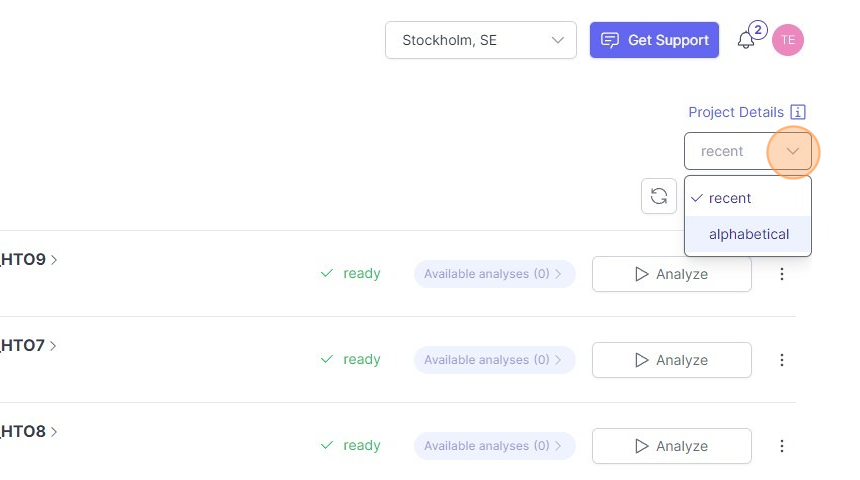Open the Project Details link
This screenshot has width=860, height=480.
point(736,113)
